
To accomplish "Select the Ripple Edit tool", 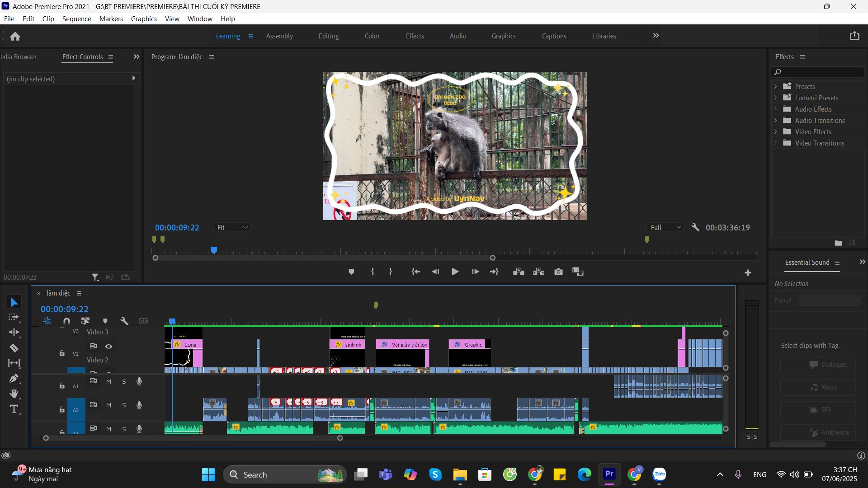I will click(14, 333).
